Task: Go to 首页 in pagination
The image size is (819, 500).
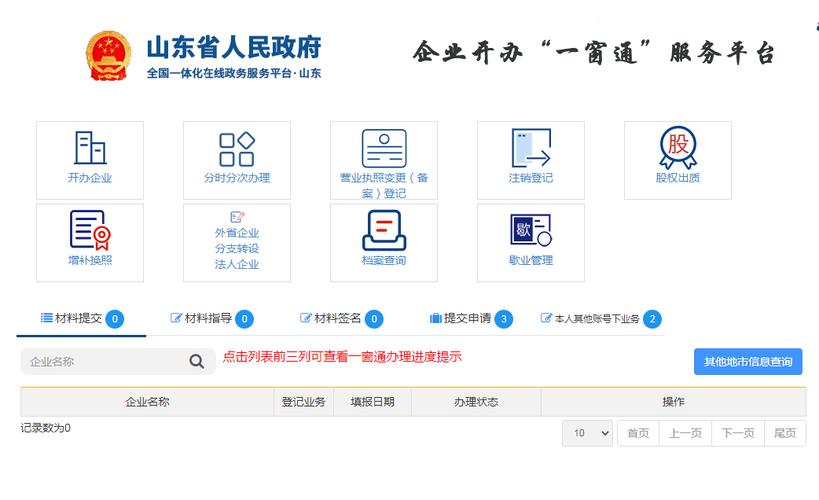Action: pos(638,433)
